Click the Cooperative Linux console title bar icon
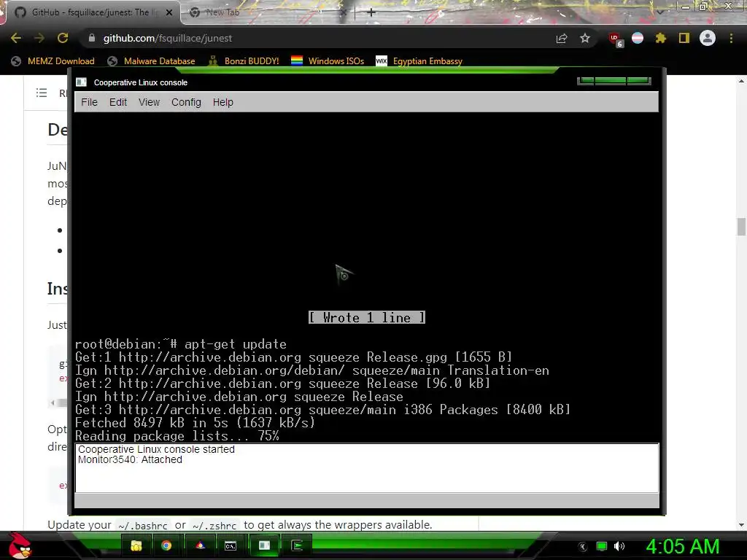Screen dimensions: 747x560 coord(82,82)
